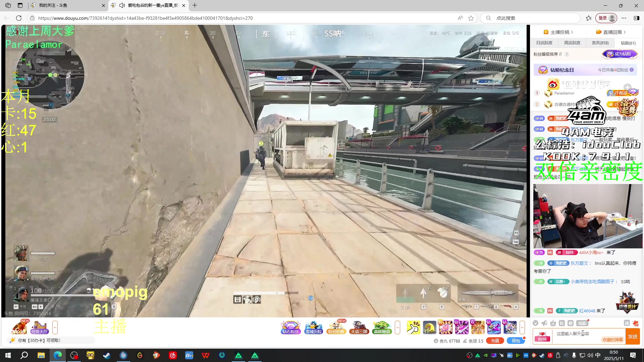Click browser favorites star in address bar
Viewport: 644px width, 362px height.
coord(471,18)
